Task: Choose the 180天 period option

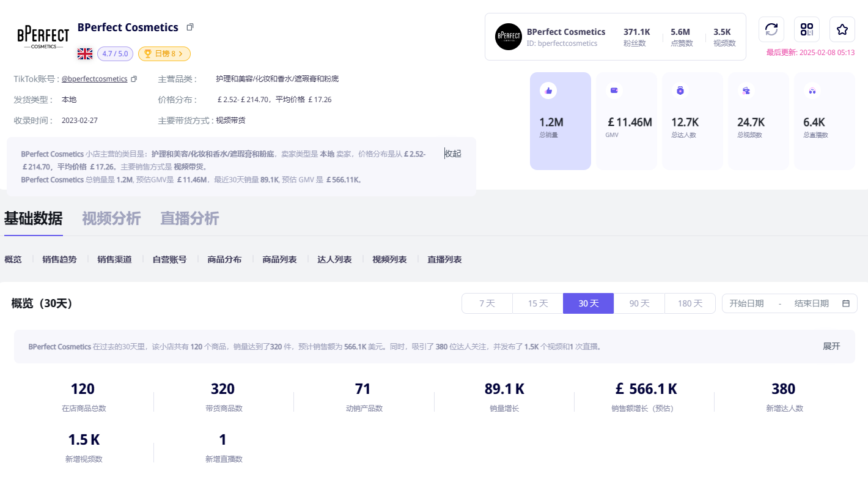Action: point(690,303)
